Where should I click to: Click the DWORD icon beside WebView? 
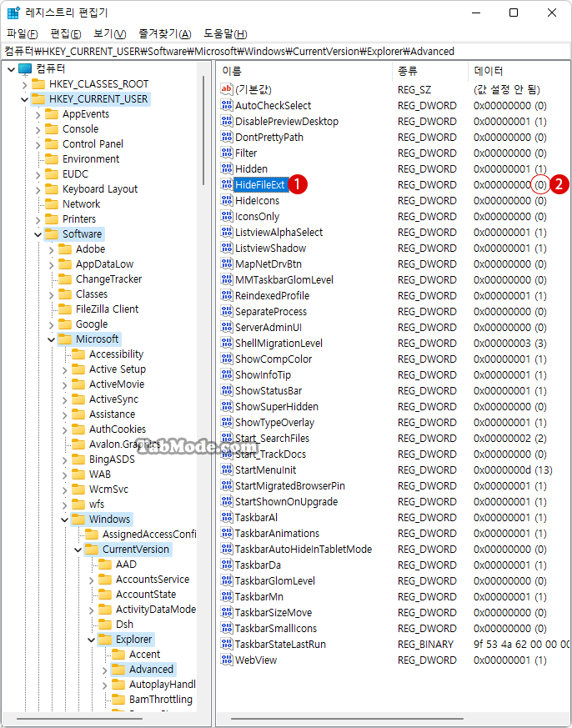pyautogui.click(x=227, y=660)
